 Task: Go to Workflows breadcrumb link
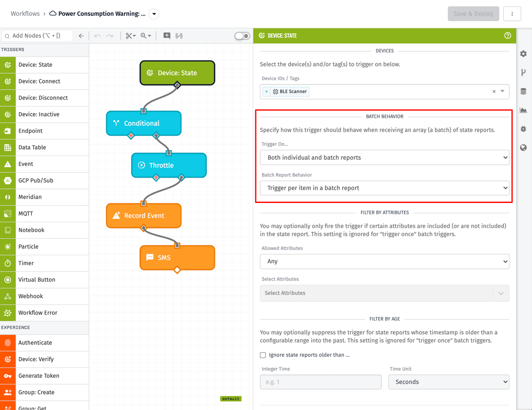tap(25, 14)
